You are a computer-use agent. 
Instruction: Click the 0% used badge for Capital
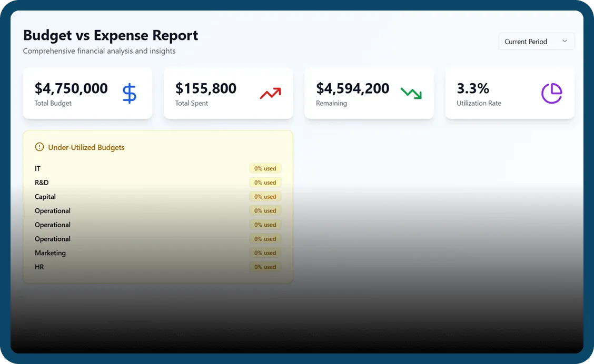point(265,197)
